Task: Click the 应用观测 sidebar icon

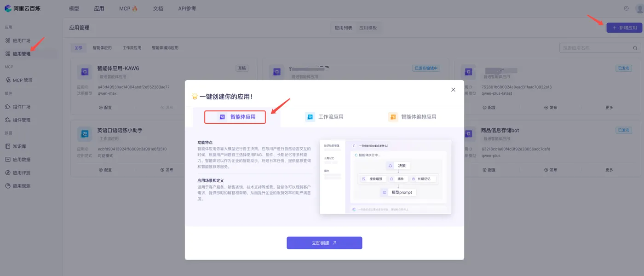Action: point(8,186)
